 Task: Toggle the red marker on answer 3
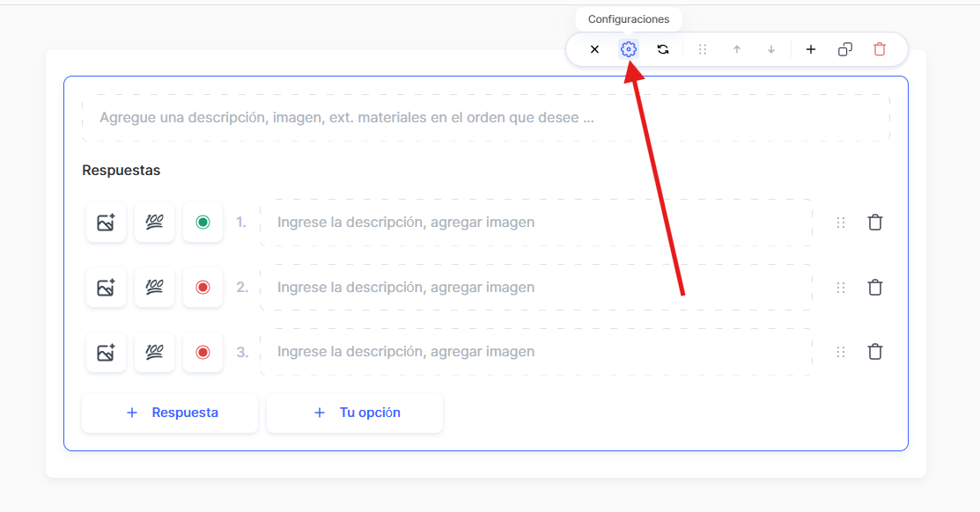(203, 352)
